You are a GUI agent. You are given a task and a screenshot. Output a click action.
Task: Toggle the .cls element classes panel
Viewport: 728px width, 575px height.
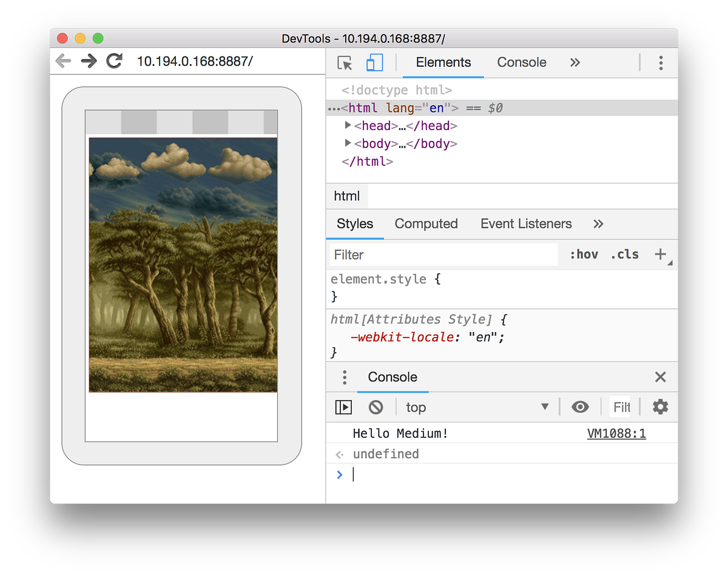click(x=624, y=254)
